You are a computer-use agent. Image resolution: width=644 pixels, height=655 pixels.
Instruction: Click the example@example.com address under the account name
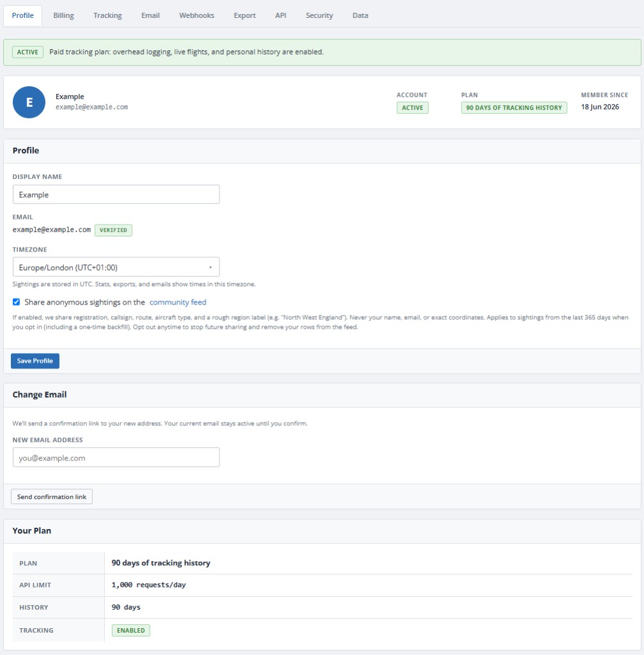click(x=92, y=107)
